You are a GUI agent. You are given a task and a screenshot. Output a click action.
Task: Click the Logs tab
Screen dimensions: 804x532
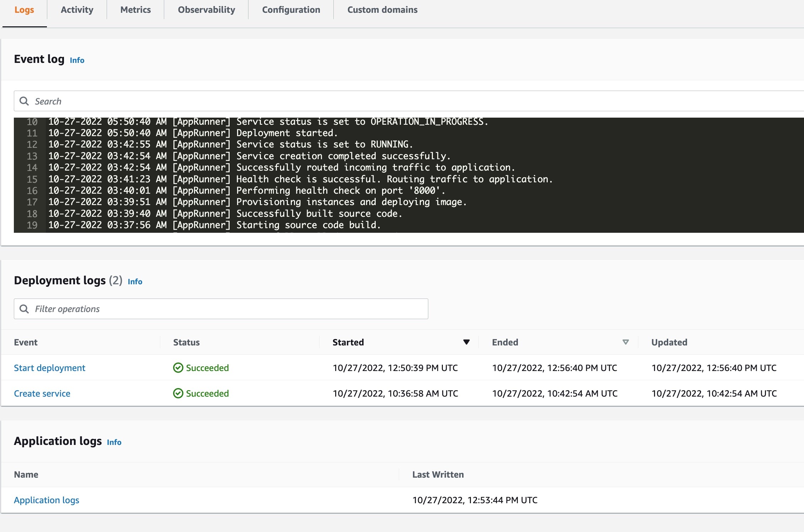24,10
